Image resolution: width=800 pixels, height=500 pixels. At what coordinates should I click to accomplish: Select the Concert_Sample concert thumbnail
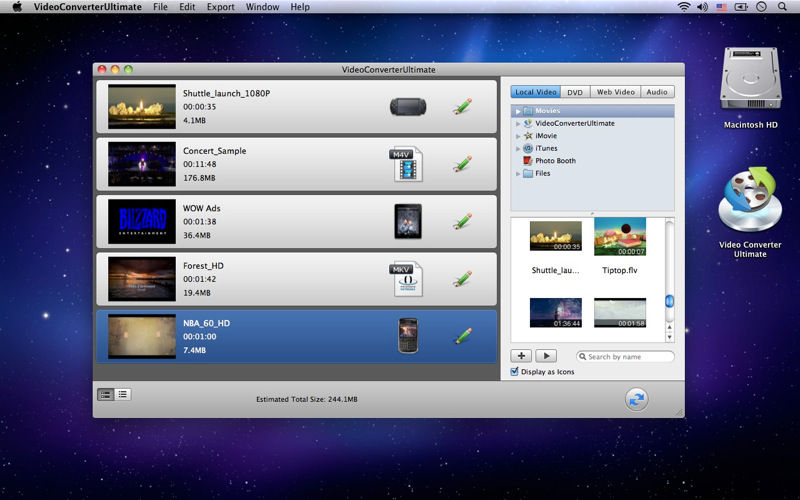142,164
